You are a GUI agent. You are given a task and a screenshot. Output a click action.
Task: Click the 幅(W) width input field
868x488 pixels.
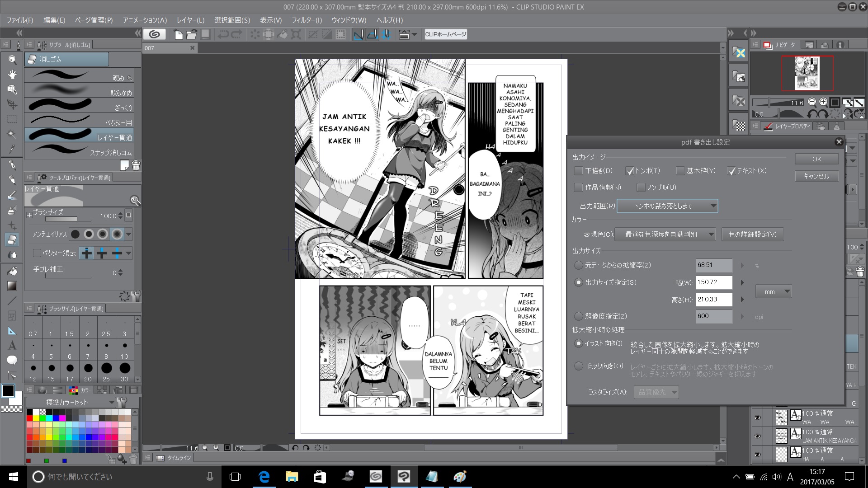714,282
